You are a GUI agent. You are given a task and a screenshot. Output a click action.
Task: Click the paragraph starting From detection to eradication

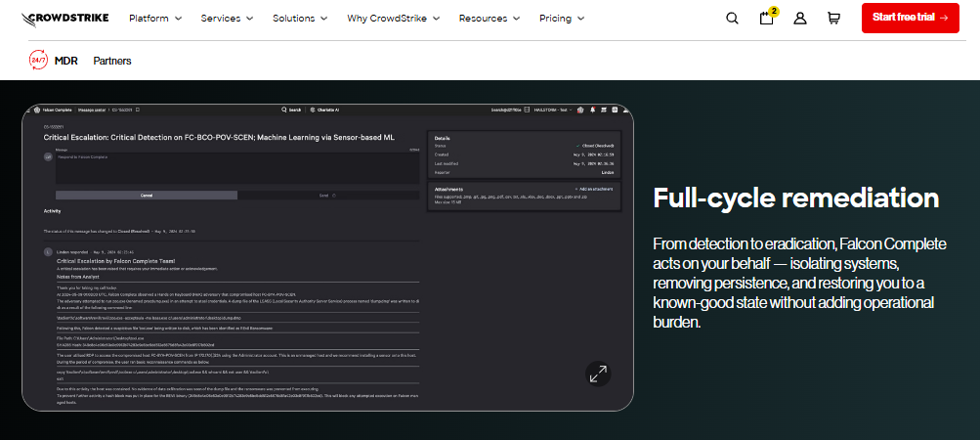coord(800,283)
